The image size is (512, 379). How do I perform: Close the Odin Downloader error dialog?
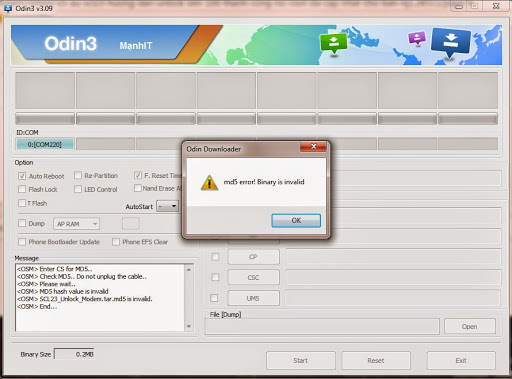[x=313, y=147]
